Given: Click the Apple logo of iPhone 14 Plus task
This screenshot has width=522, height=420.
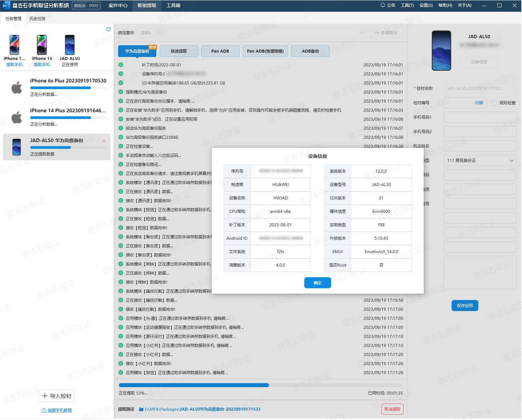Looking at the screenshot, I should coord(17,117).
